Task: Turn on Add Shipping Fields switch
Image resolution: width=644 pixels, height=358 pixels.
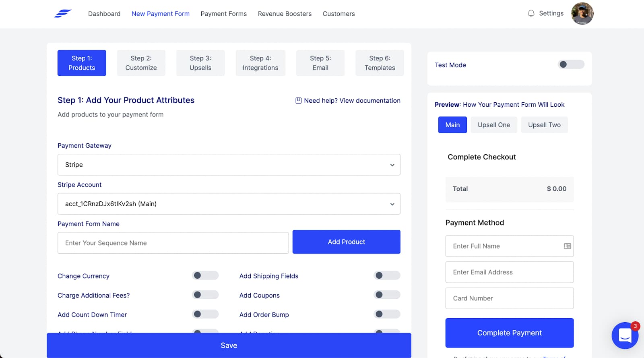Action: tap(387, 275)
